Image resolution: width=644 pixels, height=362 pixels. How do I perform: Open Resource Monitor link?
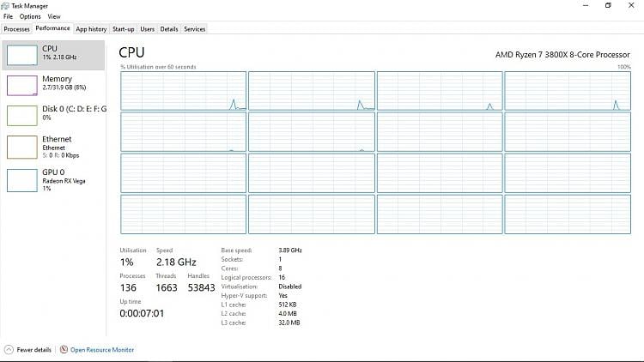point(102,350)
